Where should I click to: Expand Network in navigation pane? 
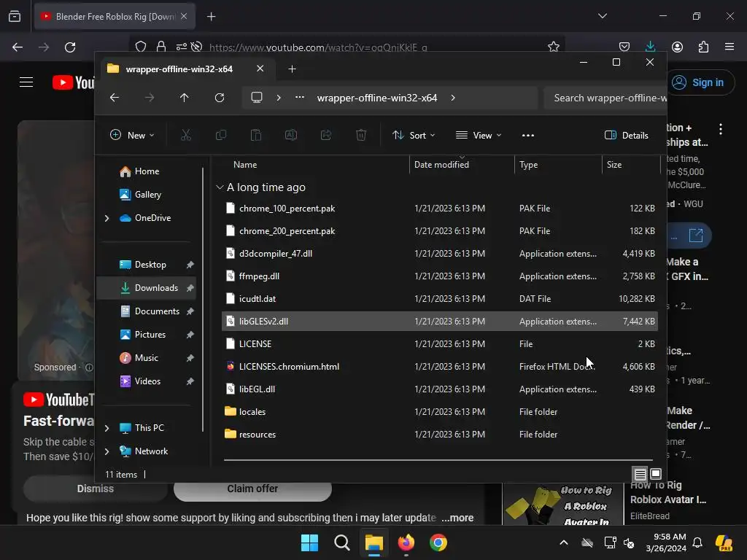[107, 451]
